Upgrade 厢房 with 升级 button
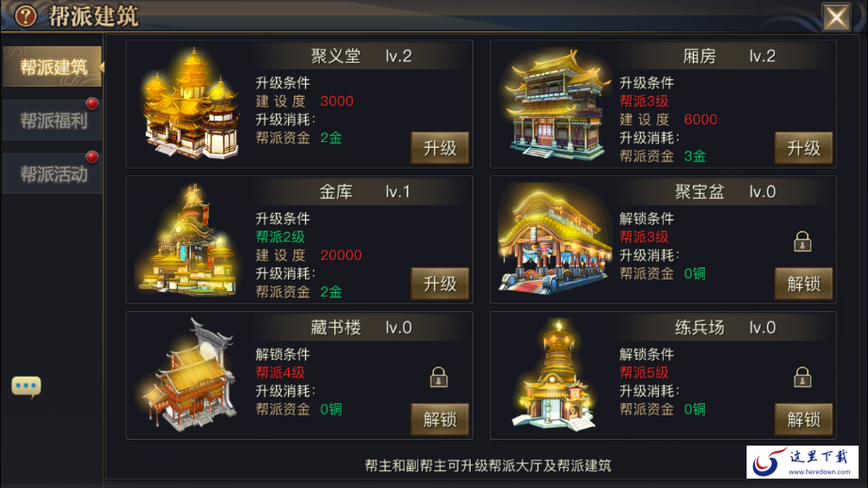This screenshot has height=488, width=868. pyautogui.click(x=803, y=148)
